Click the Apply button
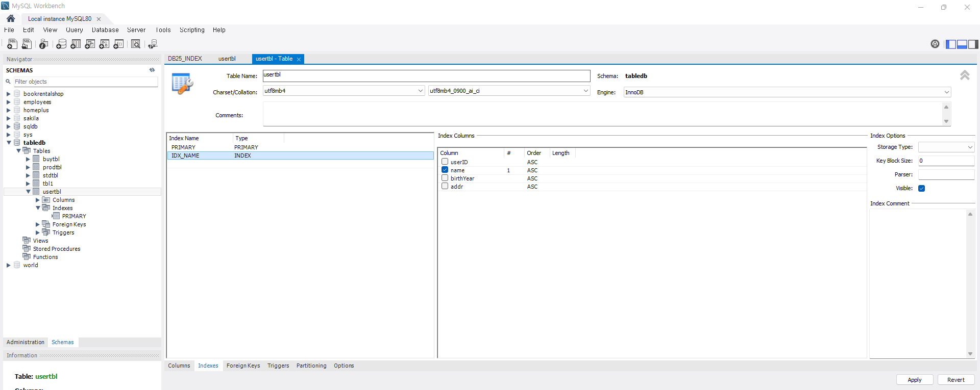Viewport: 980px width, 390px height. (x=915, y=380)
